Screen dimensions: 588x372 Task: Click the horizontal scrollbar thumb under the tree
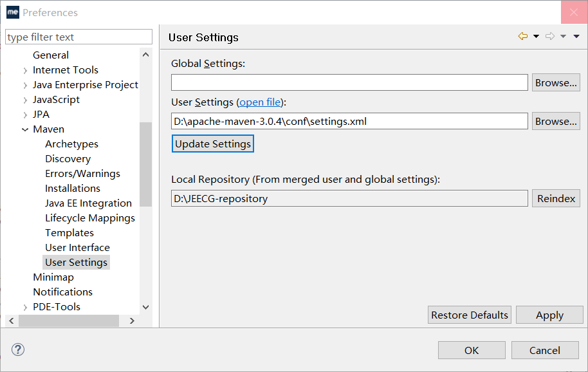(x=69, y=321)
